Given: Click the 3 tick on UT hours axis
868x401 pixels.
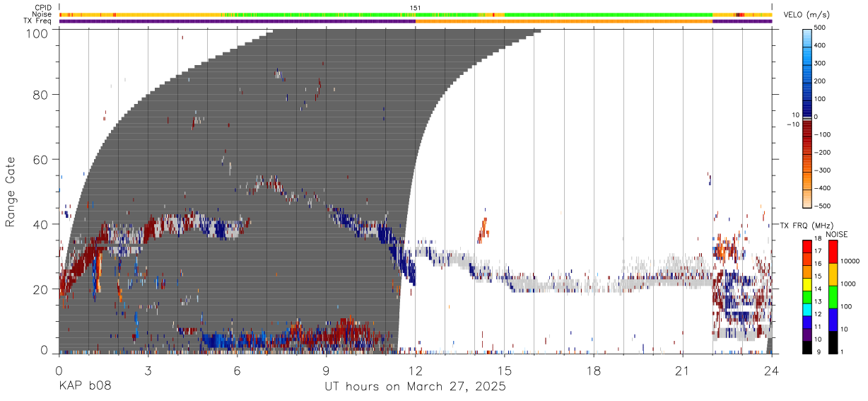Looking at the screenshot, I should [148, 371].
